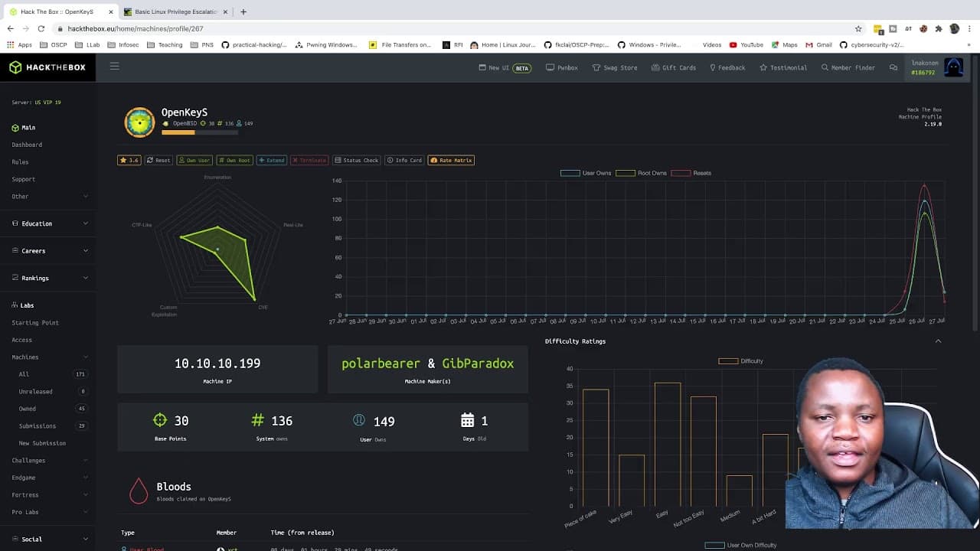Open the Member Finder link
The width and height of the screenshot is (980, 551).
848,67
